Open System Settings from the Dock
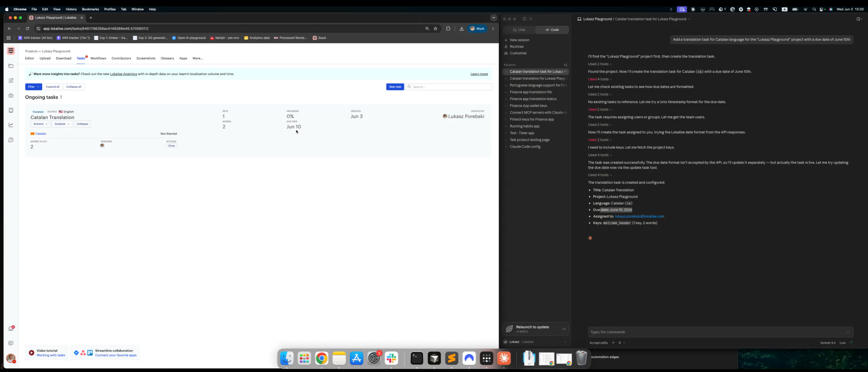868x372 pixels. 374,358
